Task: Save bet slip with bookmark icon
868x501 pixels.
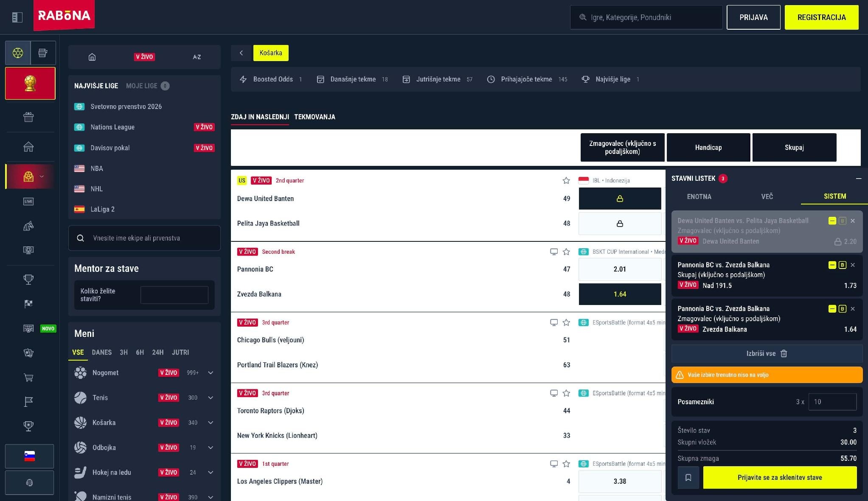Action: [x=688, y=478]
